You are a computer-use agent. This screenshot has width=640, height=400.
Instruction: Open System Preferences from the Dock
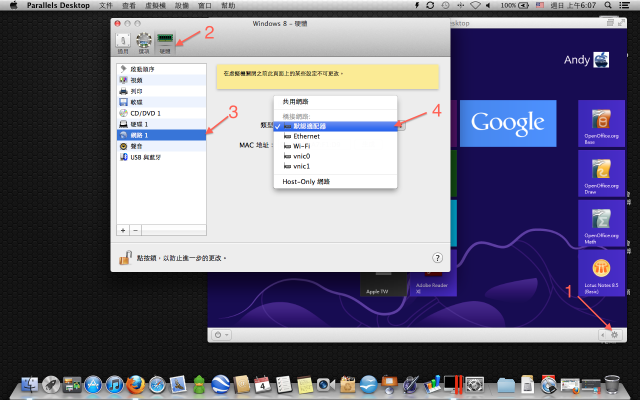[x=475, y=384]
